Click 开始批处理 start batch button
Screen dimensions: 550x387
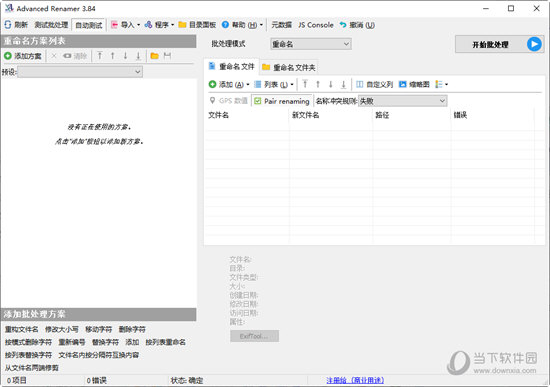point(499,44)
